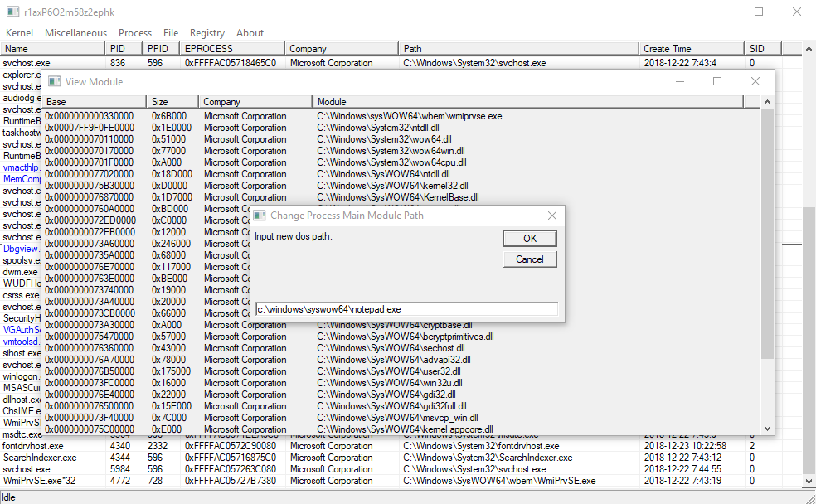Select the SearchIndexer.exe process row
The height and width of the screenshot is (504, 816).
click(401, 458)
